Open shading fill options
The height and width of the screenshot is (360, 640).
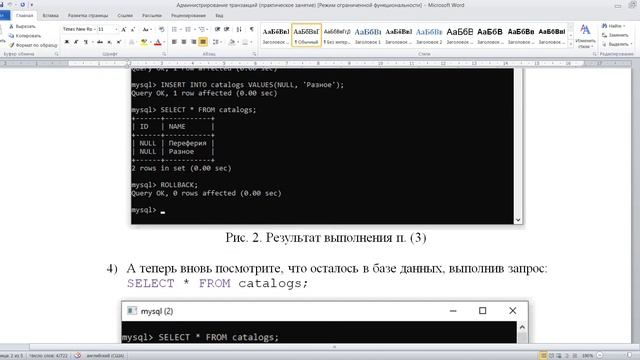232,42
